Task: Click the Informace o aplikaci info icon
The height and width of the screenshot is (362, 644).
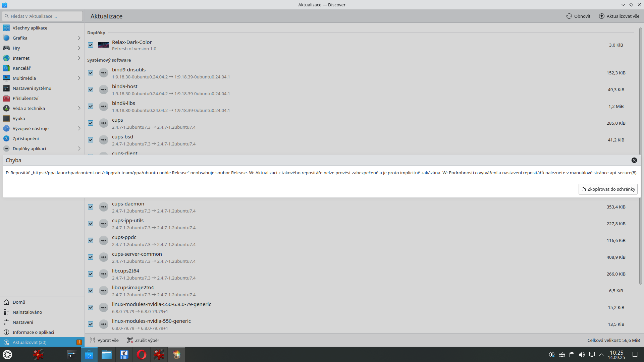Action: point(6,332)
